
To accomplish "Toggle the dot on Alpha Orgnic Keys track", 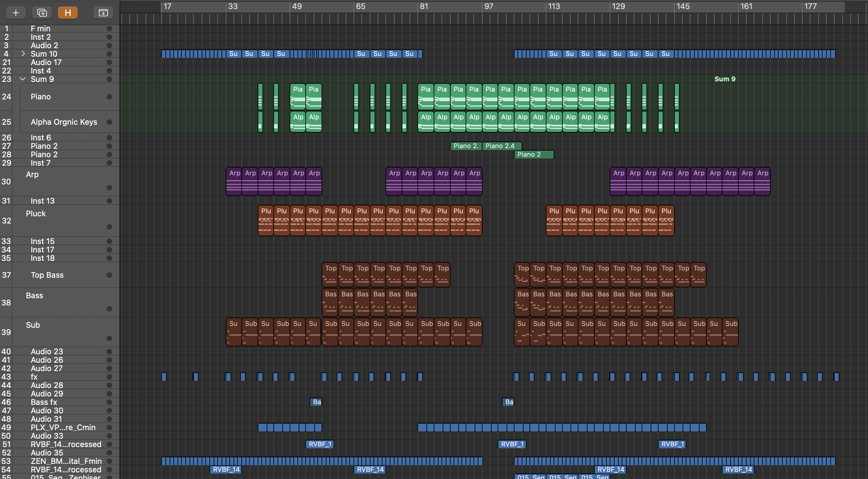I will click(109, 122).
